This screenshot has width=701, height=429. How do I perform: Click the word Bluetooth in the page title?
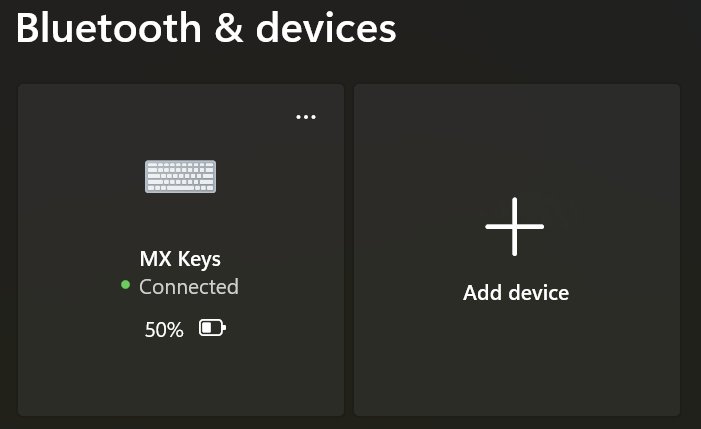pyautogui.click(x=109, y=28)
